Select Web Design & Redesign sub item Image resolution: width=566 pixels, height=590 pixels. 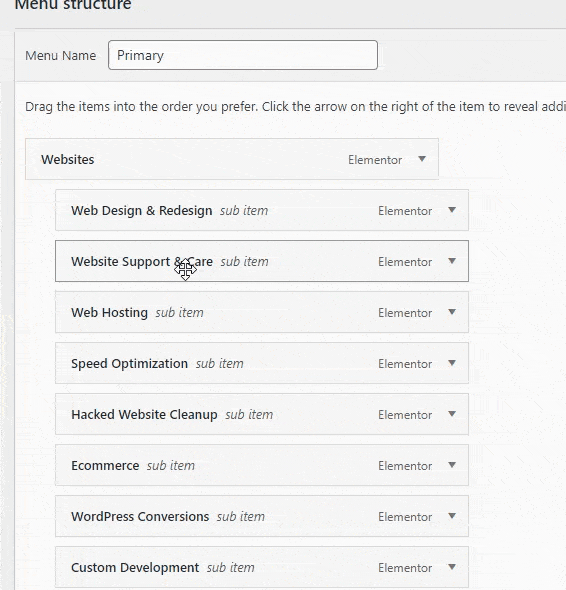[262, 210]
